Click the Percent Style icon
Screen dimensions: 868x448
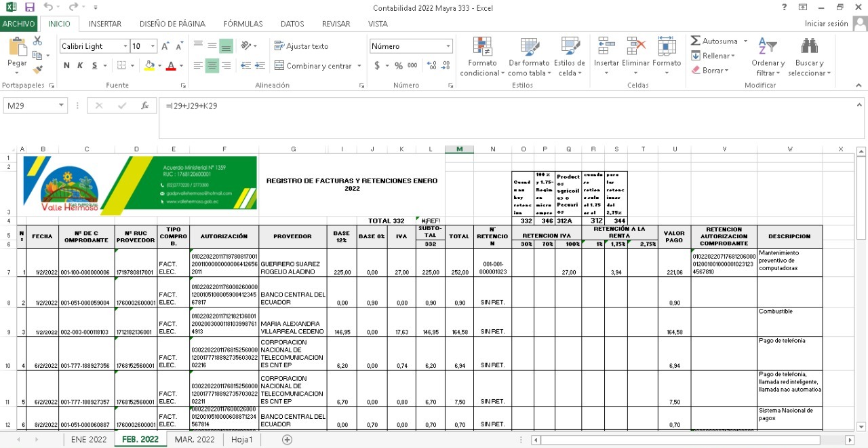399,66
